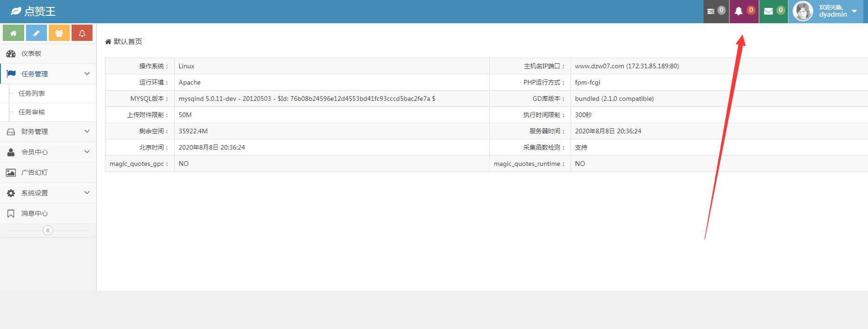Expand the 系统设置 menu
Viewport: 868px width, 329px height.
[x=48, y=193]
